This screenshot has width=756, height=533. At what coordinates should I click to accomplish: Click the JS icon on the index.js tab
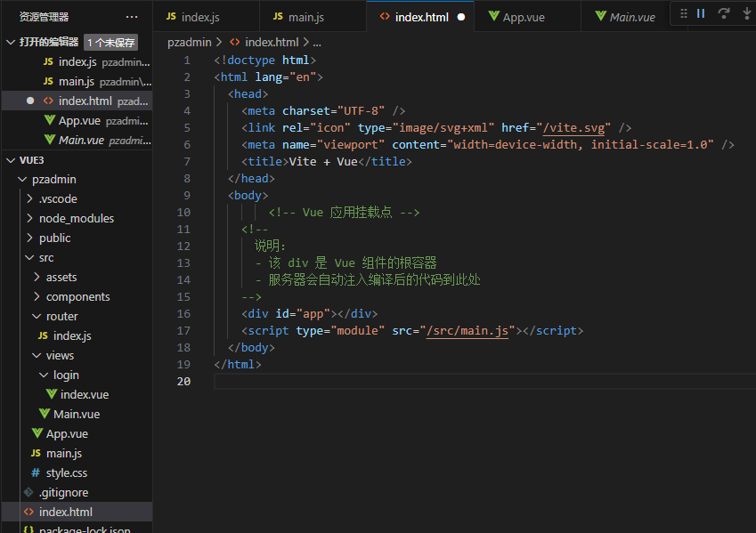coord(171,16)
